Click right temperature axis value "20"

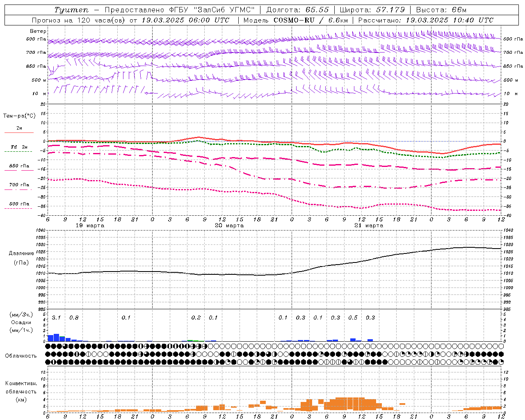coord(506,104)
